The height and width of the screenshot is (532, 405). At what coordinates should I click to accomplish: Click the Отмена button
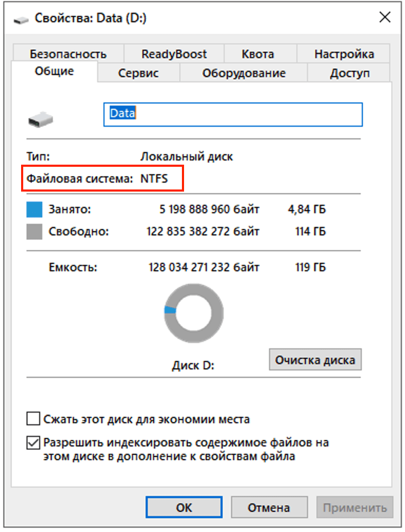tap(269, 507)
